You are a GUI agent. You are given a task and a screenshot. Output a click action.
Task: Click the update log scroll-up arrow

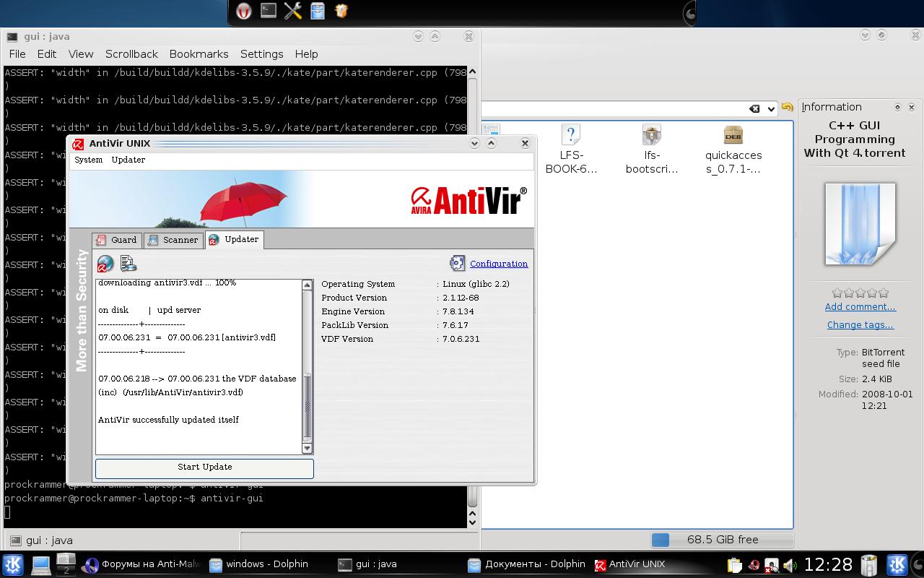[x=307, y=285]
